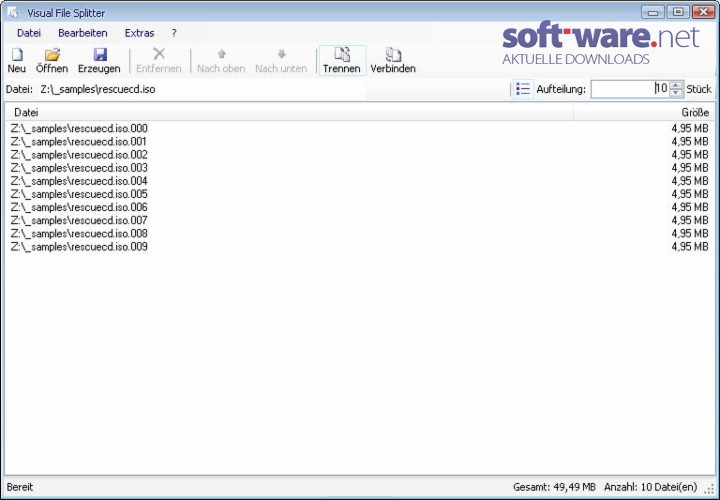This screenshot has height=500, width=720.
Task: Click the Gesamt: 49,49 MB status entry
Action: [554, 487]
